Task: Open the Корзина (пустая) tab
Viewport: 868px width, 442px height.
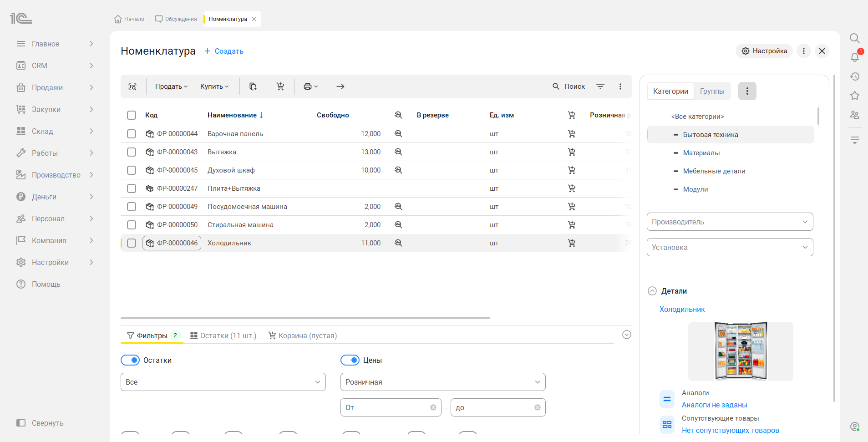Action: pyautogui.click(x=303, y=335)
